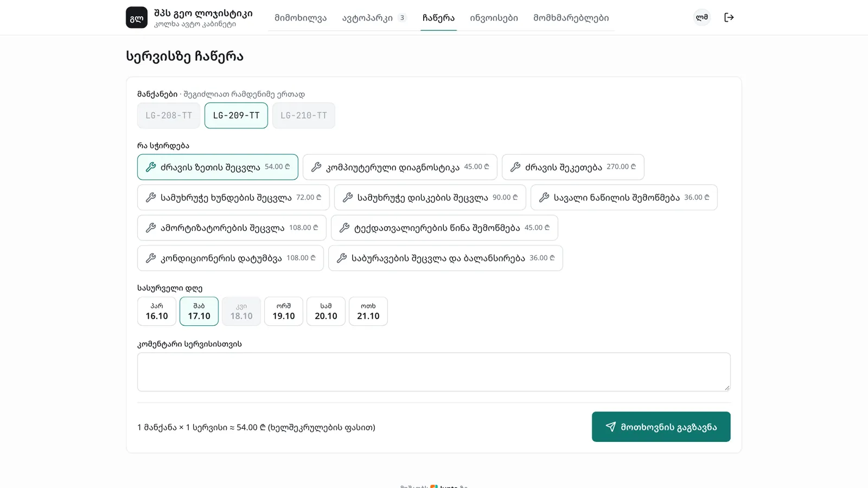The image size is (868, 488).
Task: Open the ავტოპარკი tab
Action: 374,18
